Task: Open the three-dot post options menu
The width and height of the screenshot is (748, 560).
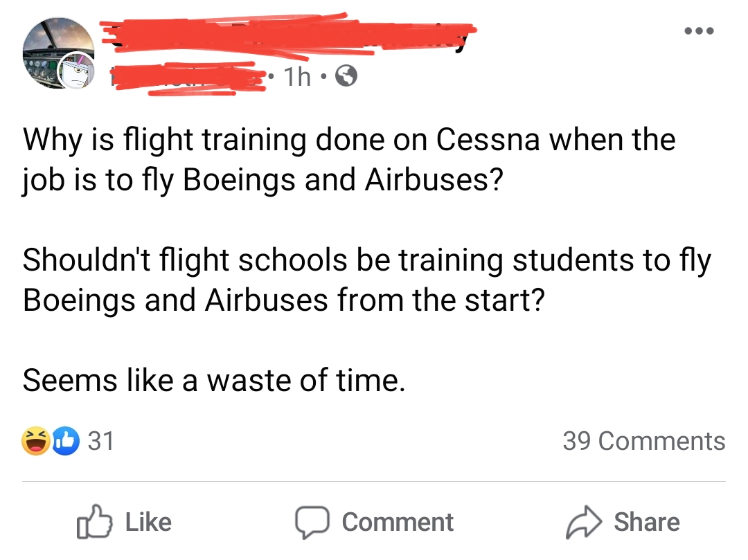Action: tap(699, 30)
